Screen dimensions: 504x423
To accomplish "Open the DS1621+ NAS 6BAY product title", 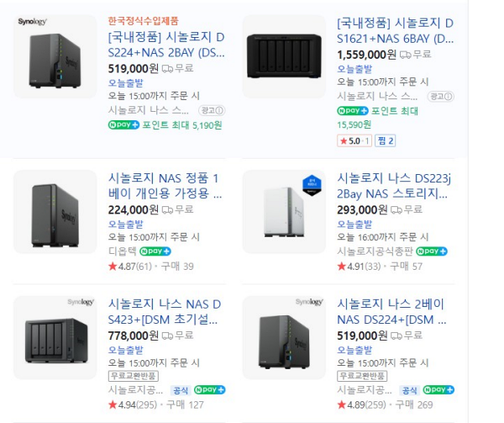I will [396, 31].
